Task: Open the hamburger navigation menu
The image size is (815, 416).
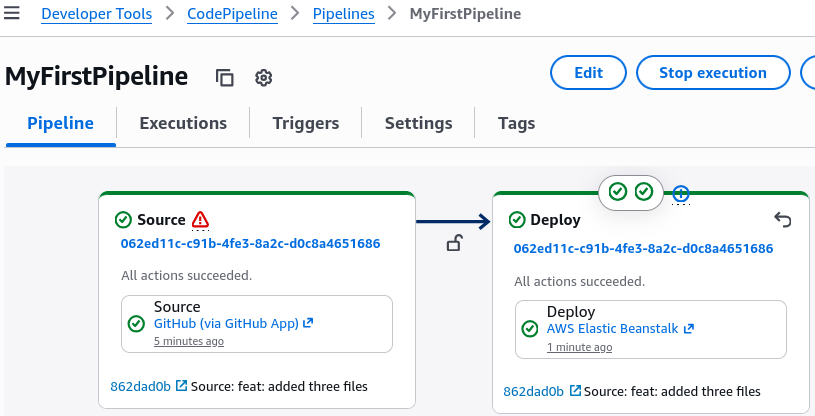Action: pos(11,13)
